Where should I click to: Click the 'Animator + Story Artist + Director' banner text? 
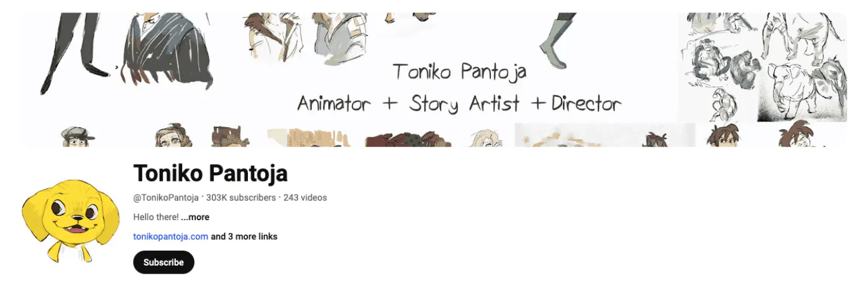(x=459, y=103)
